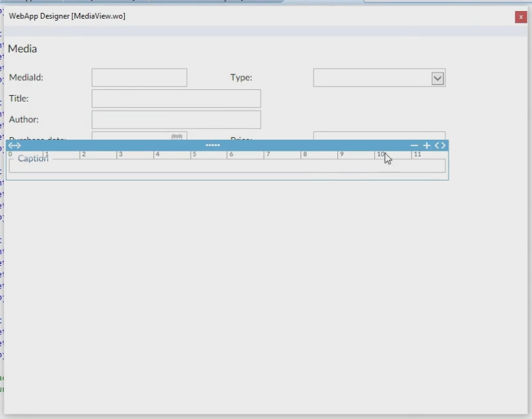Viewport: 532px width, 419px height.
Task: Open the calendar picker for Purchase date
Action: [176, 136]
